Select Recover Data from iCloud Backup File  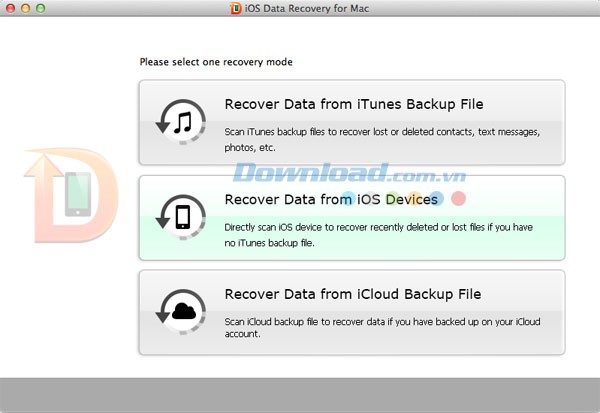click(353, 294)
